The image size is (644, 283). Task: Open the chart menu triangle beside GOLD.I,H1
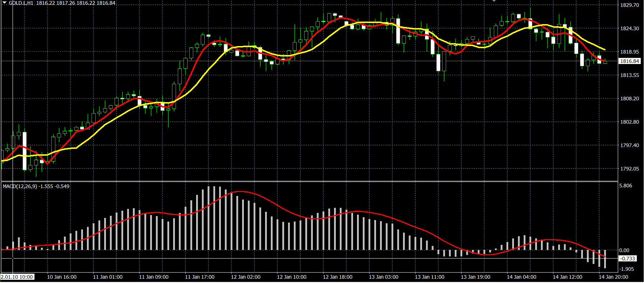click(x=5, y=2)
